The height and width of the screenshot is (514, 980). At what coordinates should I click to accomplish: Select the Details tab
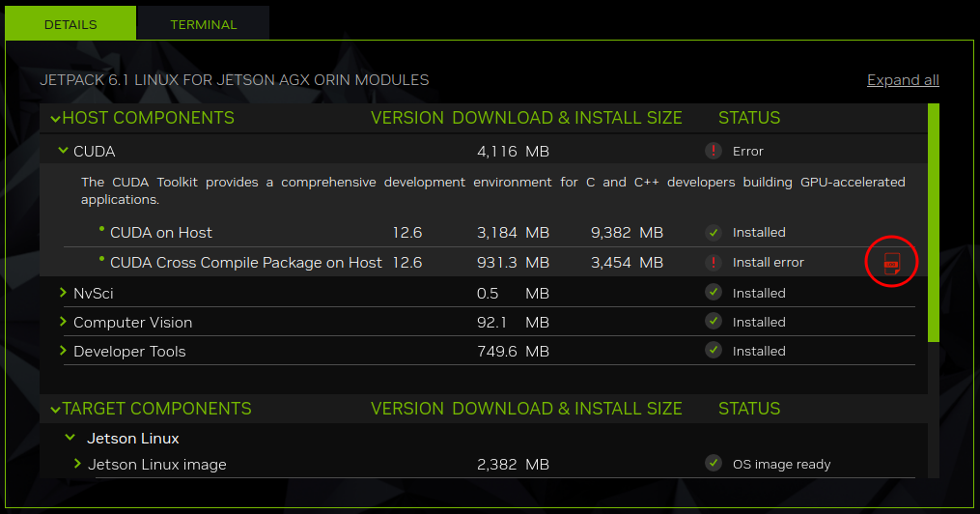click(x=70, y=24)
